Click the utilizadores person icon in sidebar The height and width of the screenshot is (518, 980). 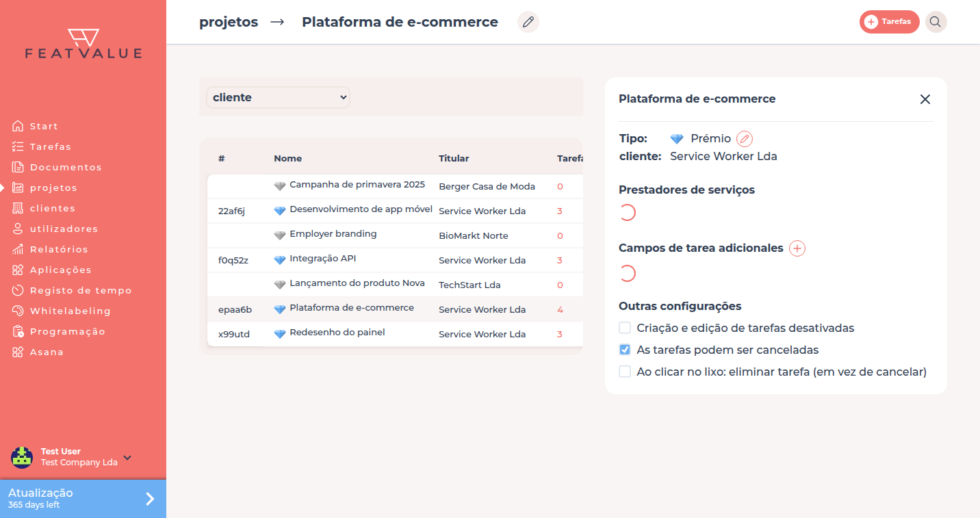[x=18, y=229]
